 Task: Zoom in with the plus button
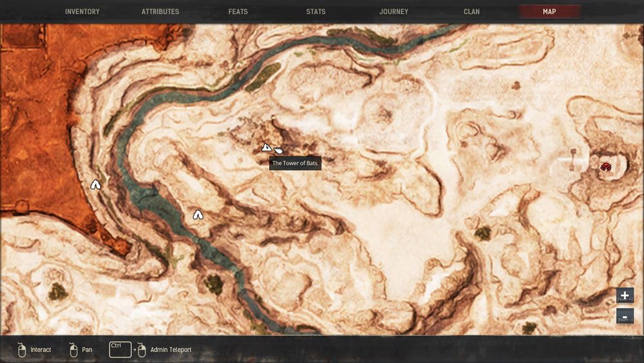(x=625, y=295)
